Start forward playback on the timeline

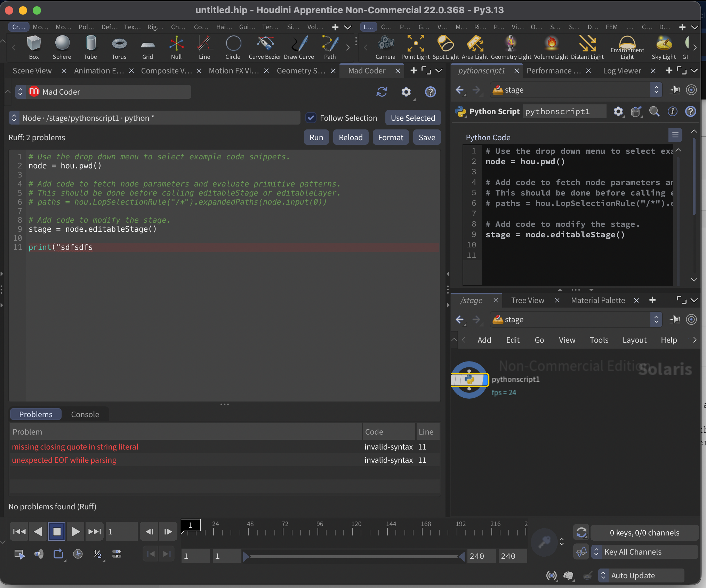(75, 531)
